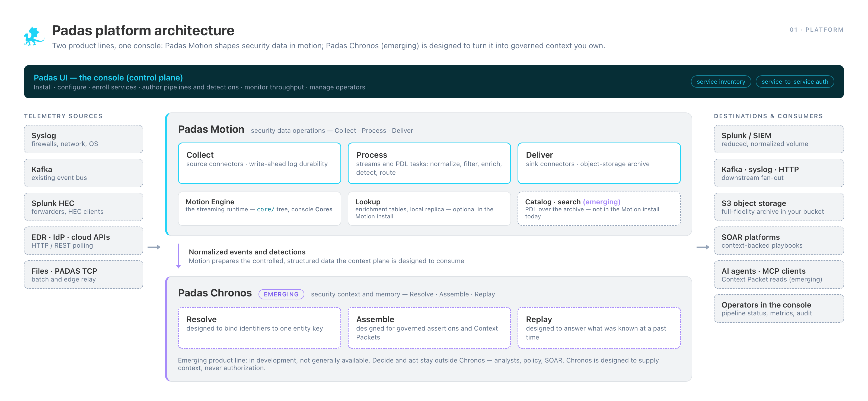
Task: Select the Kafka existing event bus card
Action: click(84, 173)
